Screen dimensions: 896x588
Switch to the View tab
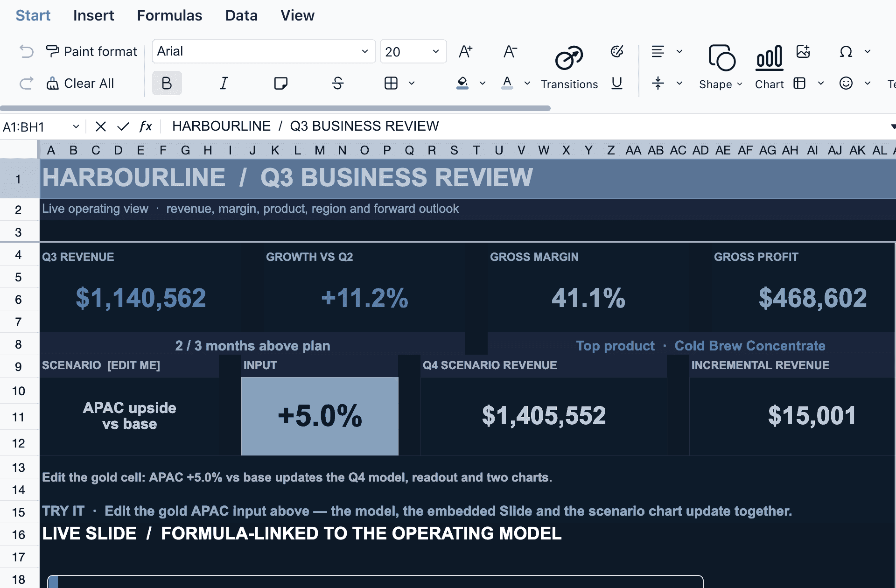pyautogui.click(x=297, y=15)
